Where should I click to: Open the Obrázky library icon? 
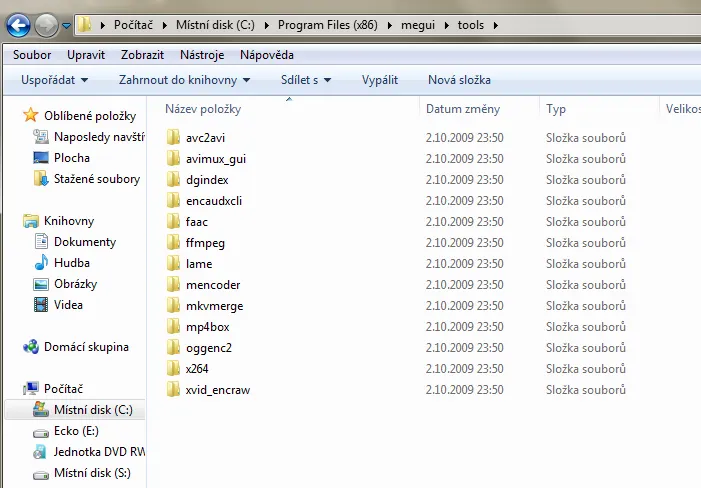pyautogui.click(x=41, y=284)
